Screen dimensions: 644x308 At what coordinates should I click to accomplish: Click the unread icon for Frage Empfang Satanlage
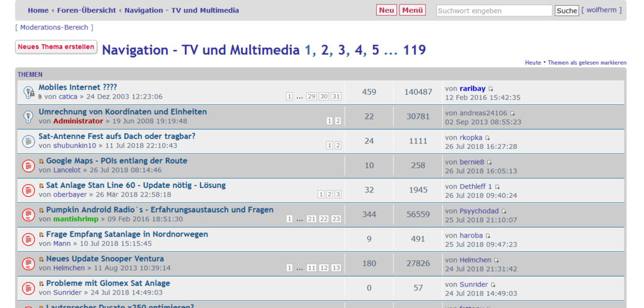point(28,239)
